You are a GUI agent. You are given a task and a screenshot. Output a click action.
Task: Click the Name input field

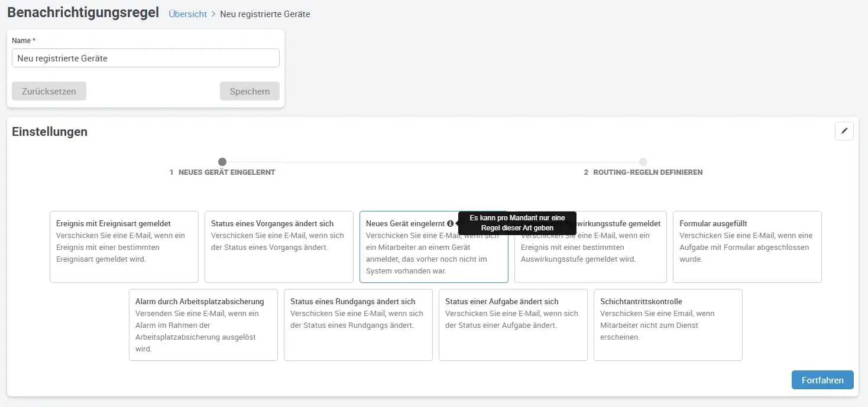point(145,58)
